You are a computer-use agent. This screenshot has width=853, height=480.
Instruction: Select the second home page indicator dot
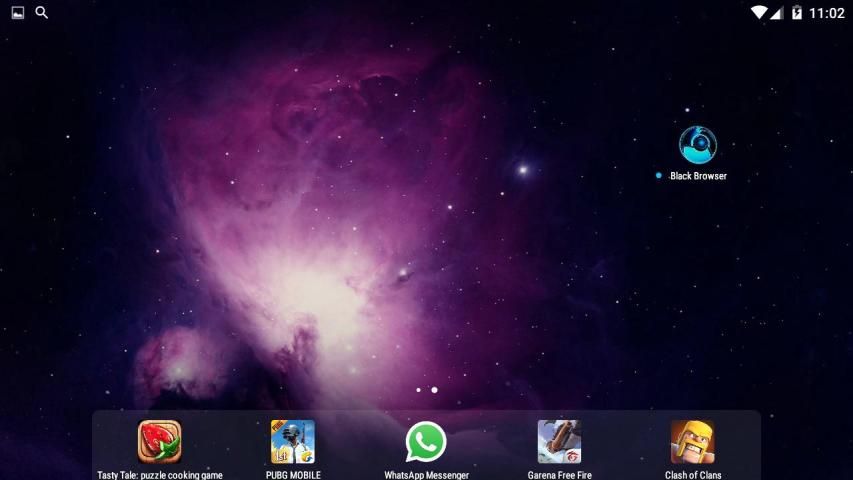tap(434, 390)
